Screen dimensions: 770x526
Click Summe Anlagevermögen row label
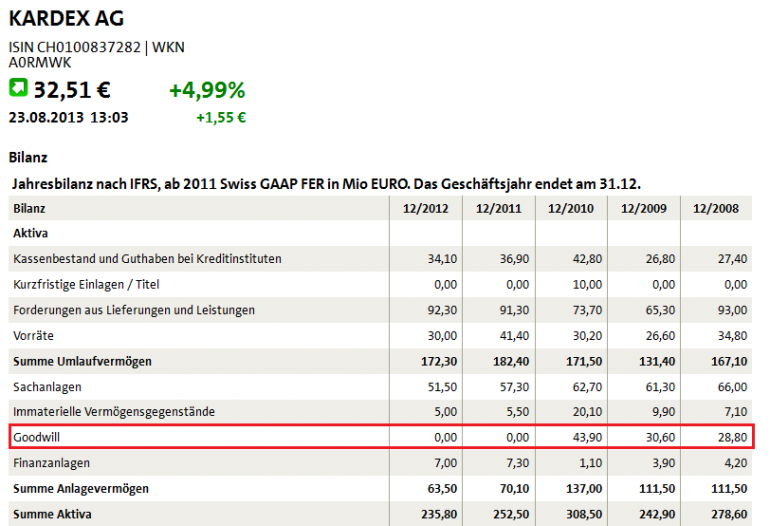point(81,489)
